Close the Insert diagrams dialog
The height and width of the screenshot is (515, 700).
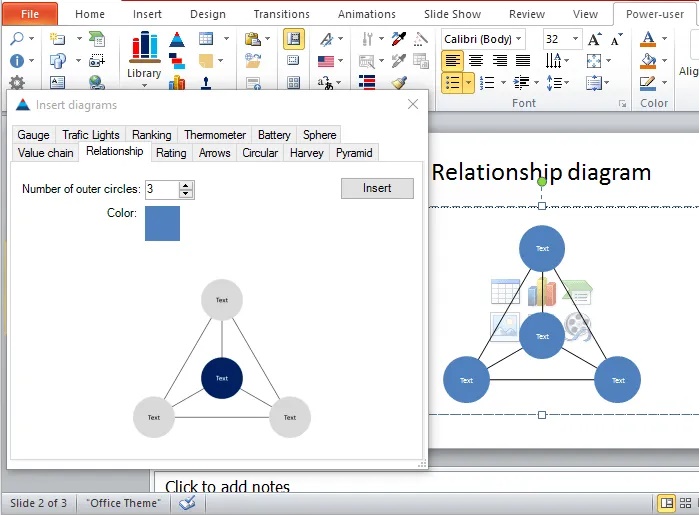tap(413, 104)
